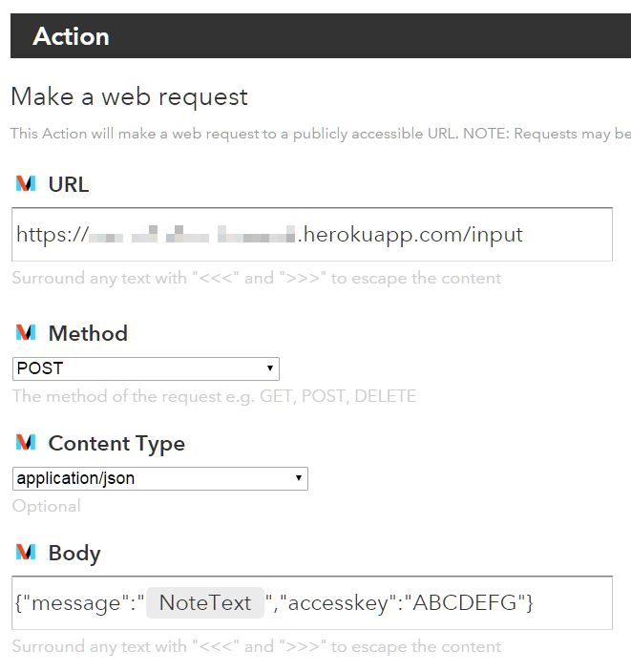Viewport: 631px width, 672px height.
Task: Click the 'Optional' hint under Content Type
Action: click(47, 506)
